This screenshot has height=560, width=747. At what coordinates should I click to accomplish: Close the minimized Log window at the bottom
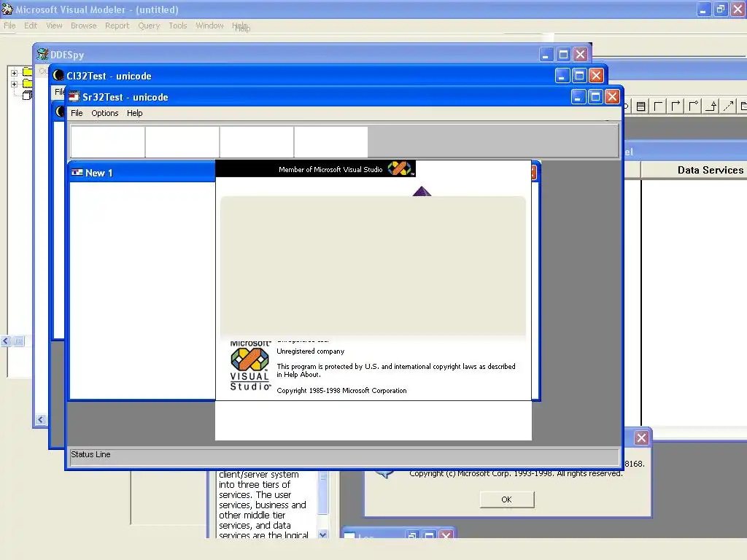(446, 535)
